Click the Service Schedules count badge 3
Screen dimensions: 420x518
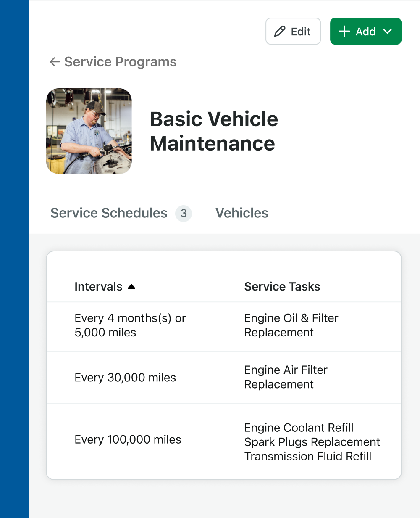point(184,214)
